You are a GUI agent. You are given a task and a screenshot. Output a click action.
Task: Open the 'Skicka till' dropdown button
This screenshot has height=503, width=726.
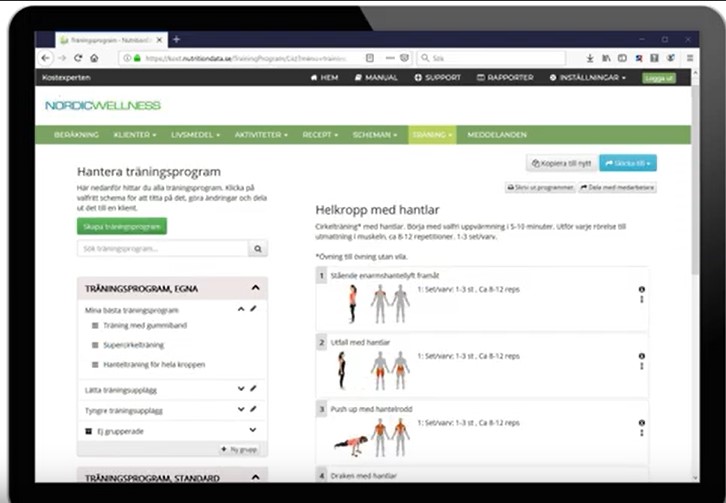point(628,163)
